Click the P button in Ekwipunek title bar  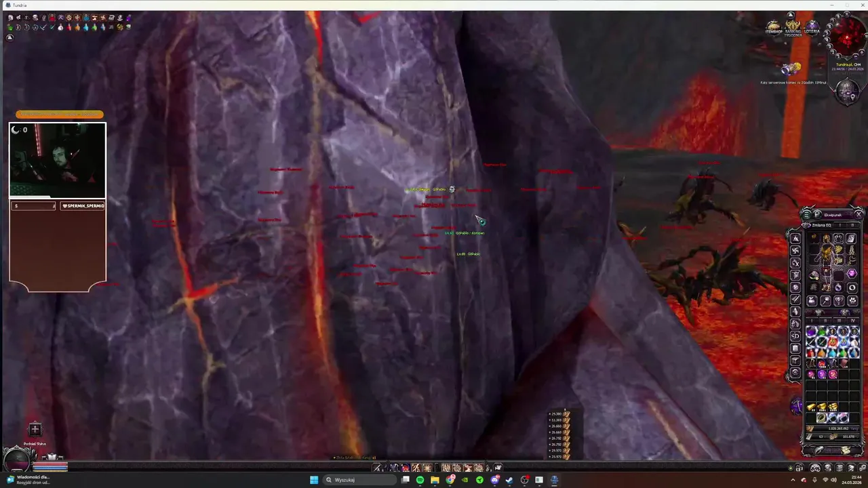point(817,214)
